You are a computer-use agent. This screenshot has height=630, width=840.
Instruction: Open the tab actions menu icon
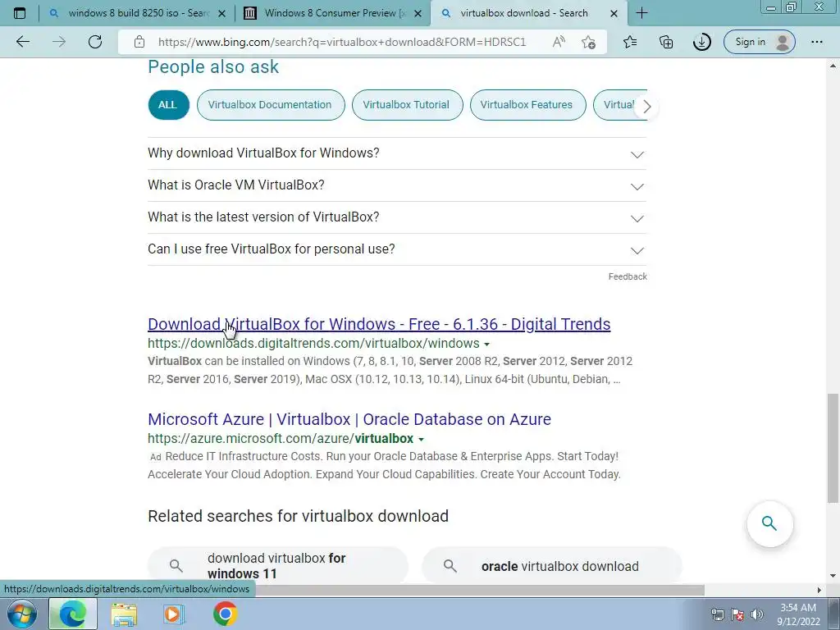click(x=20, y=13)
